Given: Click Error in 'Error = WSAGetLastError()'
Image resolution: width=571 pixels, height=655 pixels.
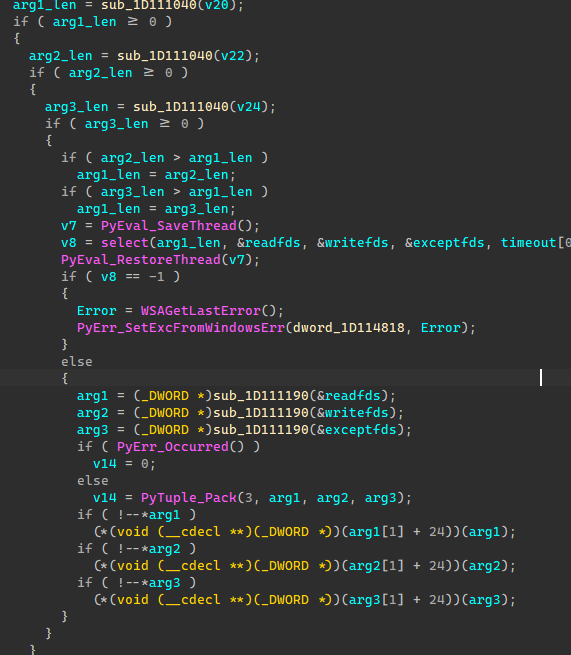Looking at the screenshot, I should coord(97,311).
